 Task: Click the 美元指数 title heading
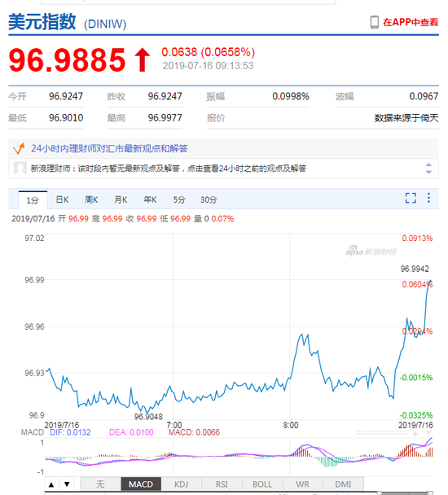42,22
